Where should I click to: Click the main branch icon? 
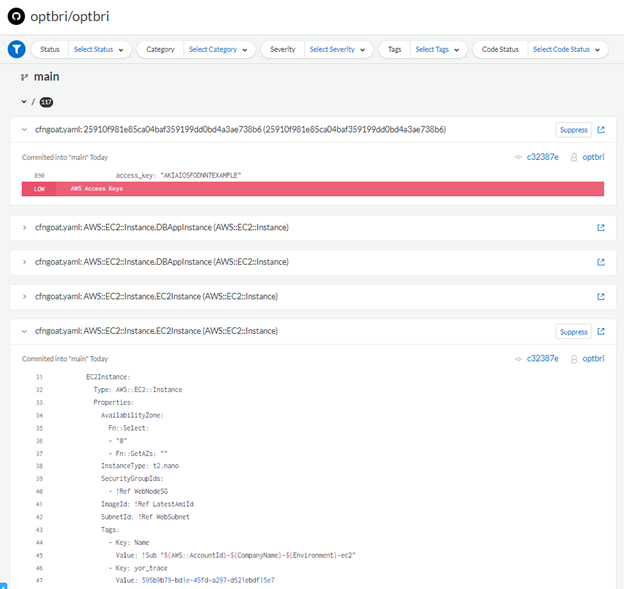click(24, 77)
